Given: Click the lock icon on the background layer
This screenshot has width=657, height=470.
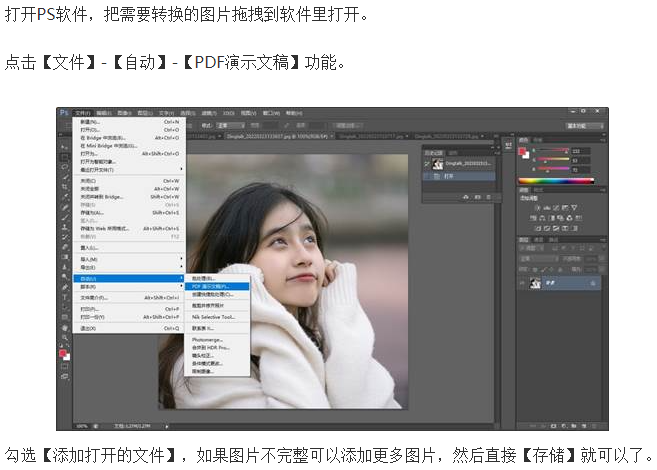Looking at the screenshot, I should pos(594,284).
